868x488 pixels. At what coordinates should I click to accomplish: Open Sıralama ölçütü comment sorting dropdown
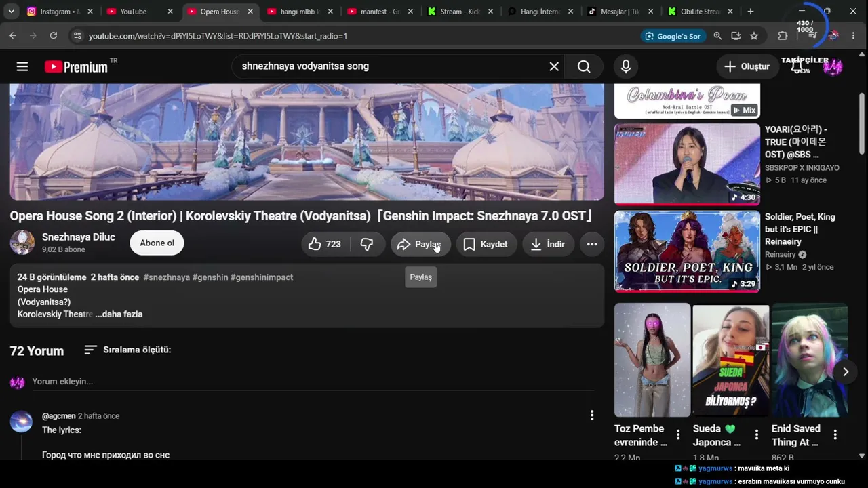coord(127,350)
